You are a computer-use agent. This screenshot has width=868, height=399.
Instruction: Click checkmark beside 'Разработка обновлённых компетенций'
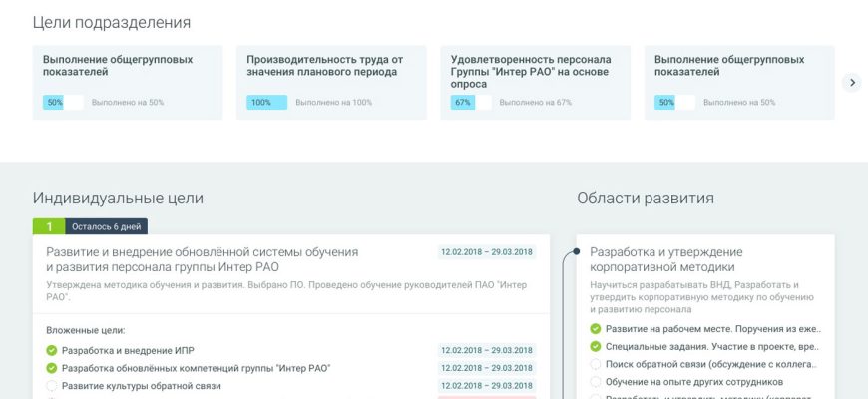click(x=52, y=368)
